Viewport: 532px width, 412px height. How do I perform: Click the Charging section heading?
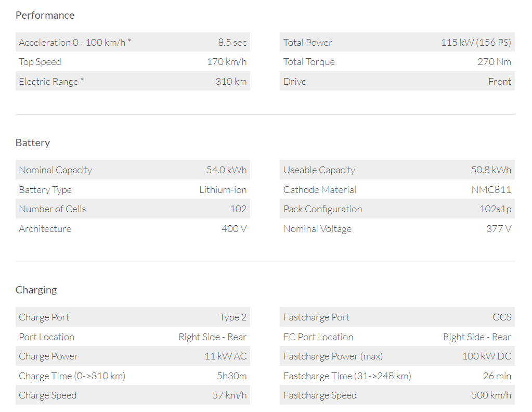(36, 290)
